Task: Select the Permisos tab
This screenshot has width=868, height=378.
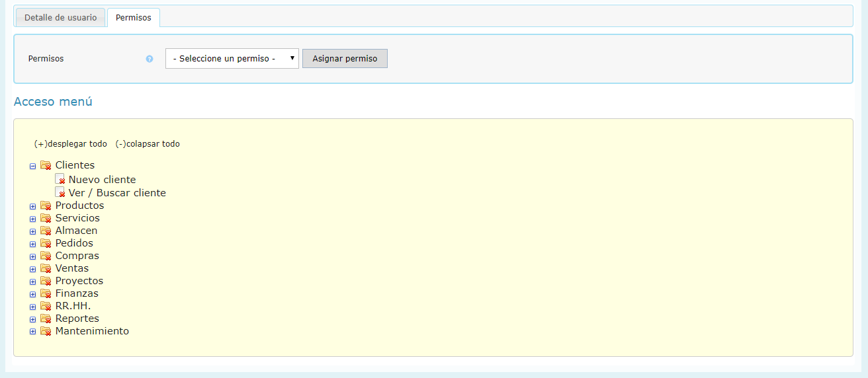Action: [x=133, y=18]
